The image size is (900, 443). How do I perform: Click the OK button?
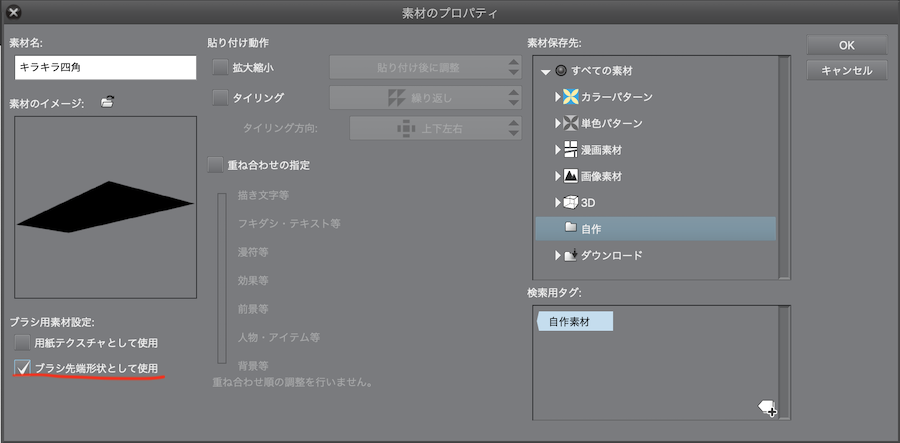pos(847,45)
